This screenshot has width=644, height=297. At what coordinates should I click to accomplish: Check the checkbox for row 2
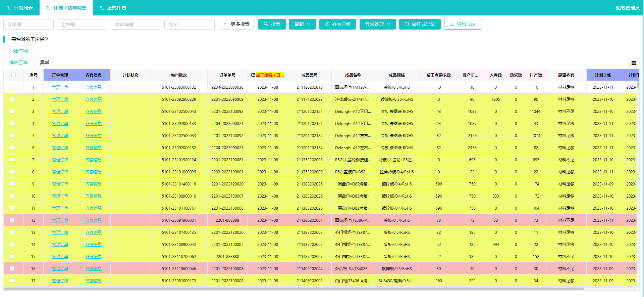pos(12,99)
